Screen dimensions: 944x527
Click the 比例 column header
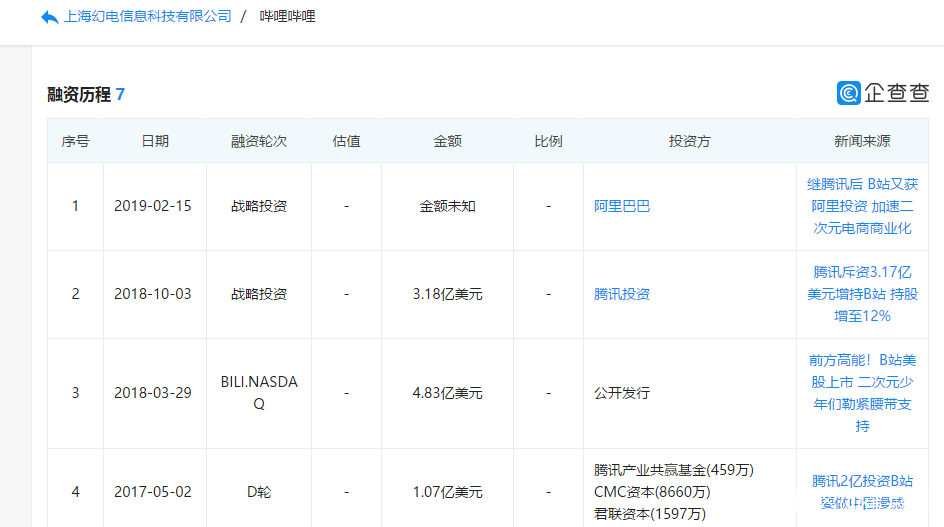548,141
